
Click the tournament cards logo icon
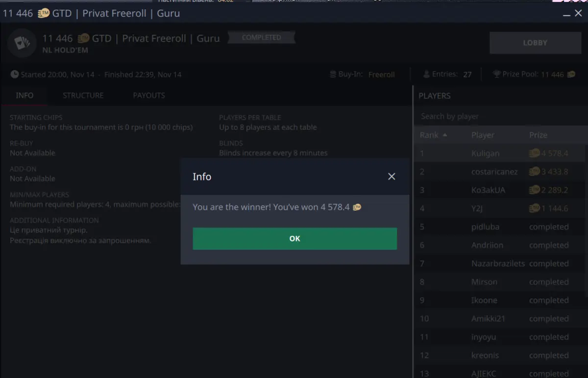22,43
